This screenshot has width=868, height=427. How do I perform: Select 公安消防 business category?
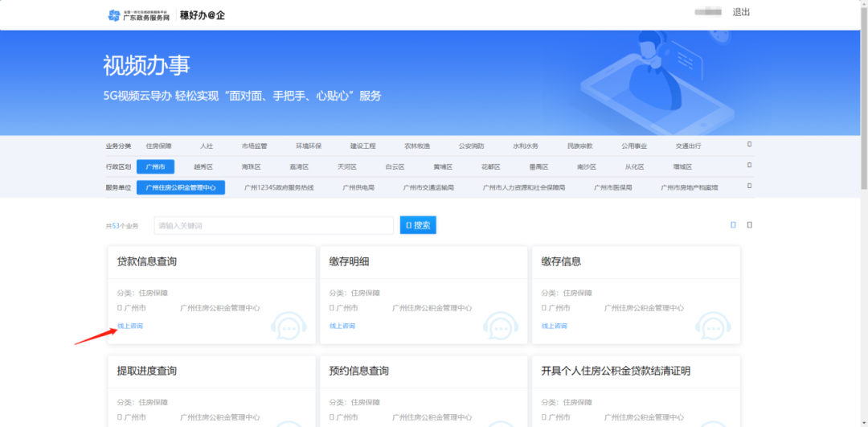[471, 146]
